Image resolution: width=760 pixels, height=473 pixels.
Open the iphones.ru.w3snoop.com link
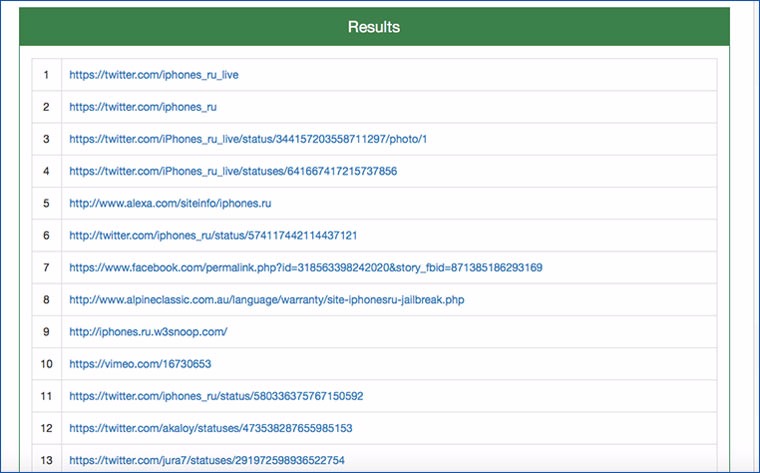click(x=148, y=332)
